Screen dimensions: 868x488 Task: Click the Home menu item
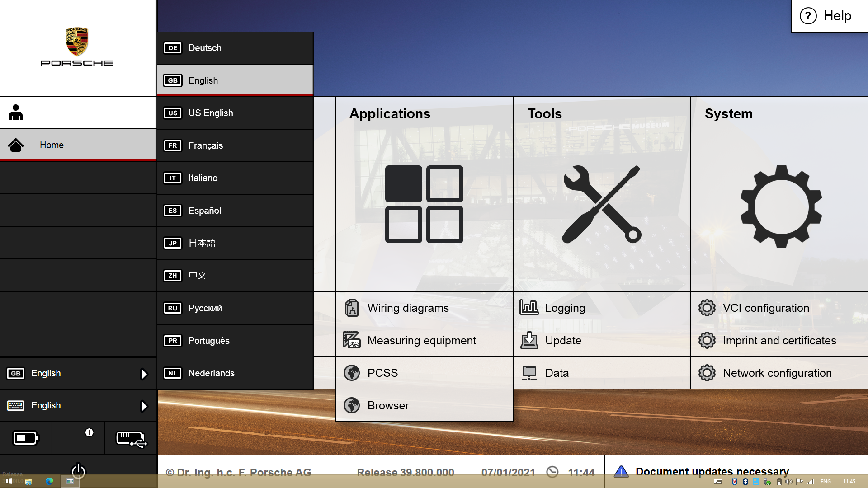pyautogui.click(x=77, y=145)
